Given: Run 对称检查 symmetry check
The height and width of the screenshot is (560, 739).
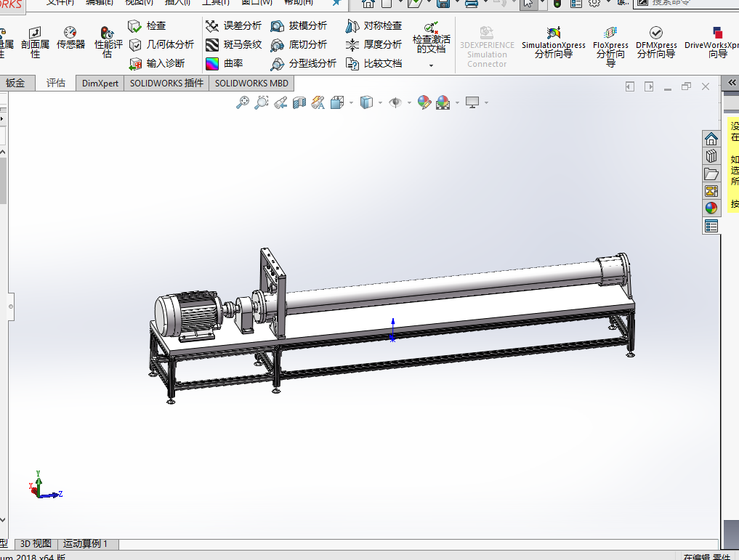Looking at the screenshot, I should pos(373,25).
